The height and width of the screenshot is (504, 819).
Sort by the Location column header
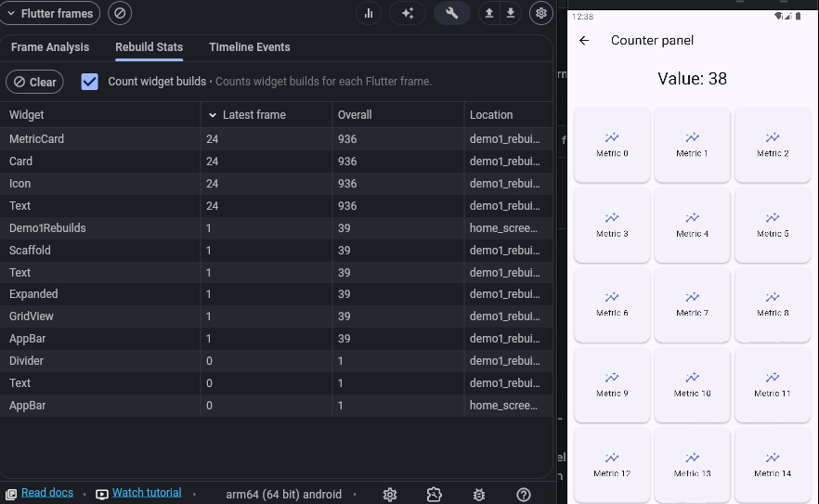[x=508, y=115]
